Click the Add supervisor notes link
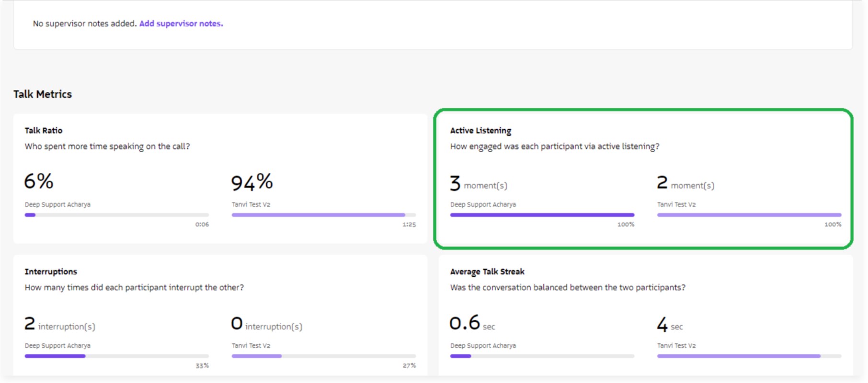 click(181, 23)
